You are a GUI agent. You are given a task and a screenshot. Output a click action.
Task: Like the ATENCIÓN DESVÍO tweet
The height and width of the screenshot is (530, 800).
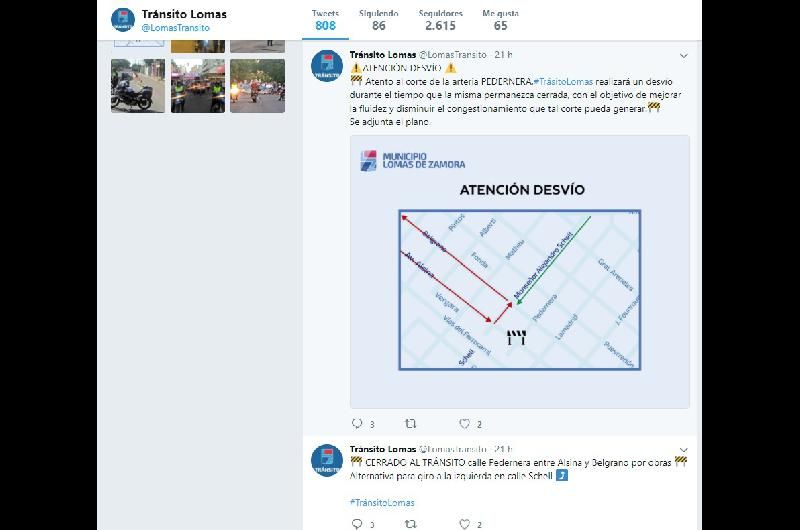coord(464,424)
